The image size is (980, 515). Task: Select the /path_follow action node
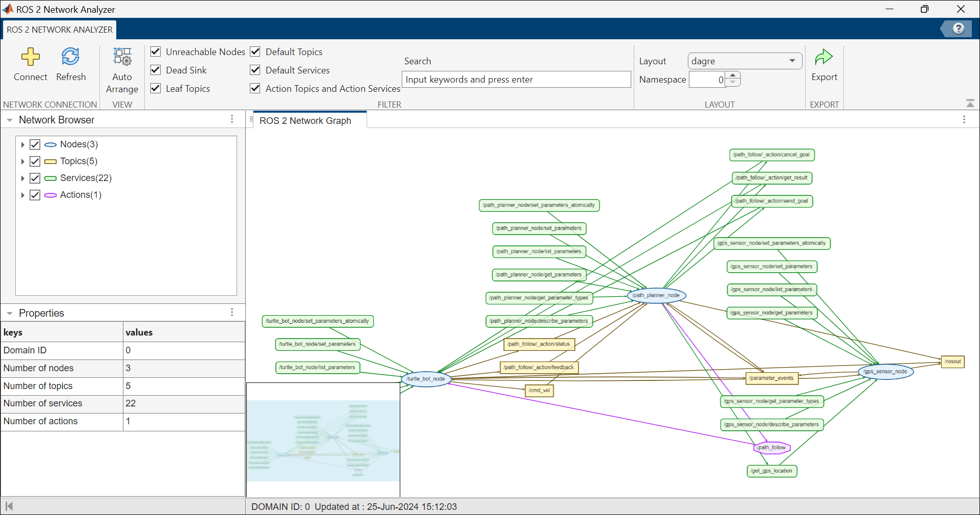pyautogui.click(x=771, y=448)
